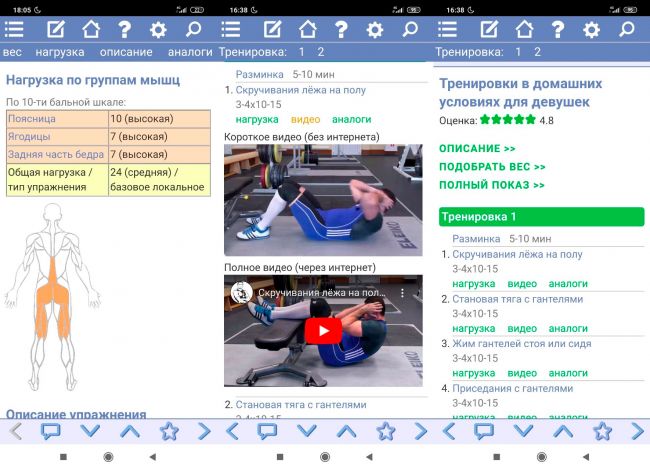Tap search magnifier on the middle screen
Screen dimensions: 650x470
pyautogui.click(x=410, y=29)
